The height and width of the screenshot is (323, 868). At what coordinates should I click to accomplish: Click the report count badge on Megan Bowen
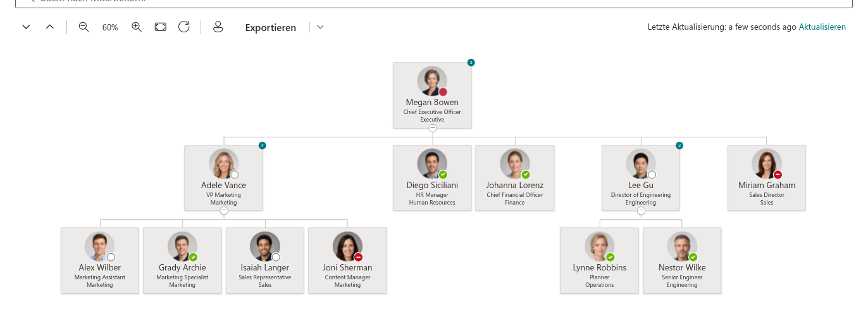(x=471, y=63)
